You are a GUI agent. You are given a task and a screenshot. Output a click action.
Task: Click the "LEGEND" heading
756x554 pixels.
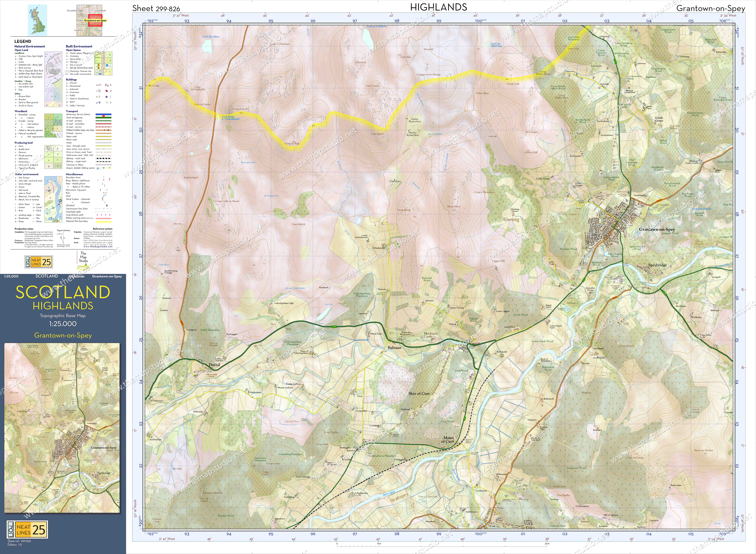coord(23,41)
